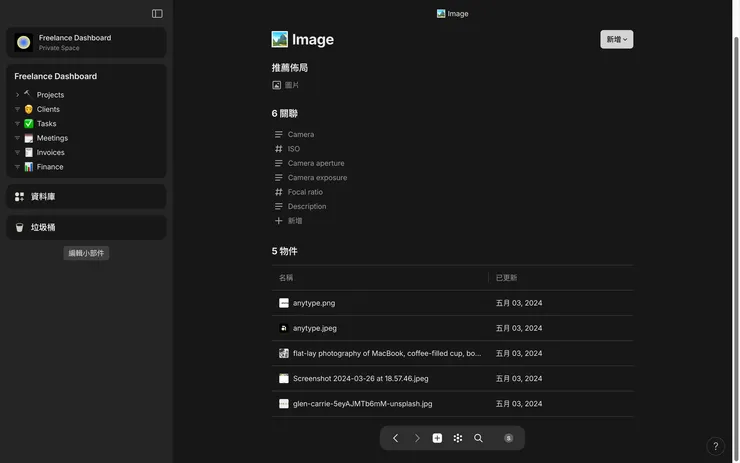Click the Image type picture icon in title
Screen dimensions: 740x463
279,39
